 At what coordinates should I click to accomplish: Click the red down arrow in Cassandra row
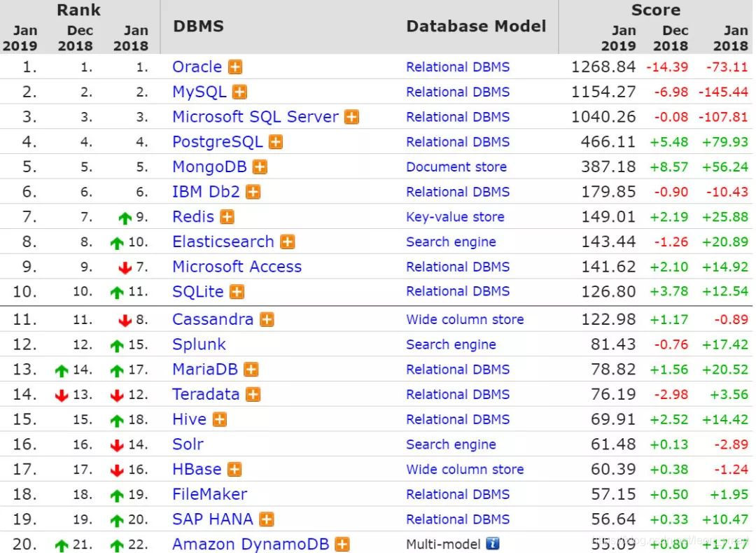click(125, 320)
